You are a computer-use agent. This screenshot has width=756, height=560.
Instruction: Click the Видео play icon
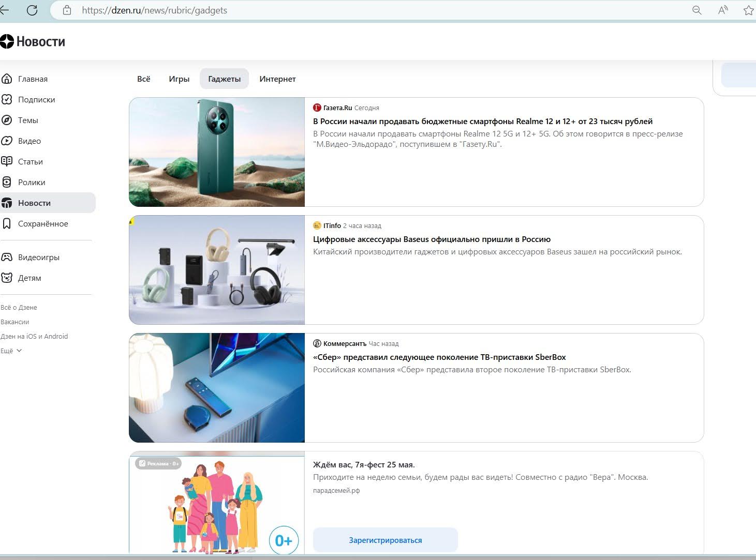coord(7,141)
